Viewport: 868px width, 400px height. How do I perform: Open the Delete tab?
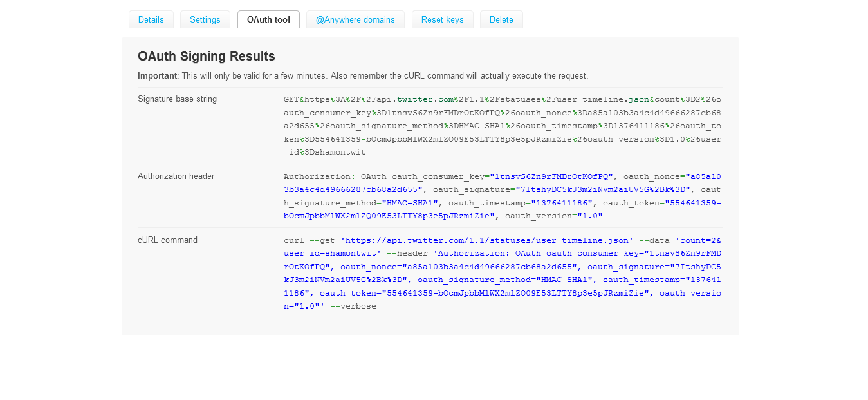pos(501,19)
